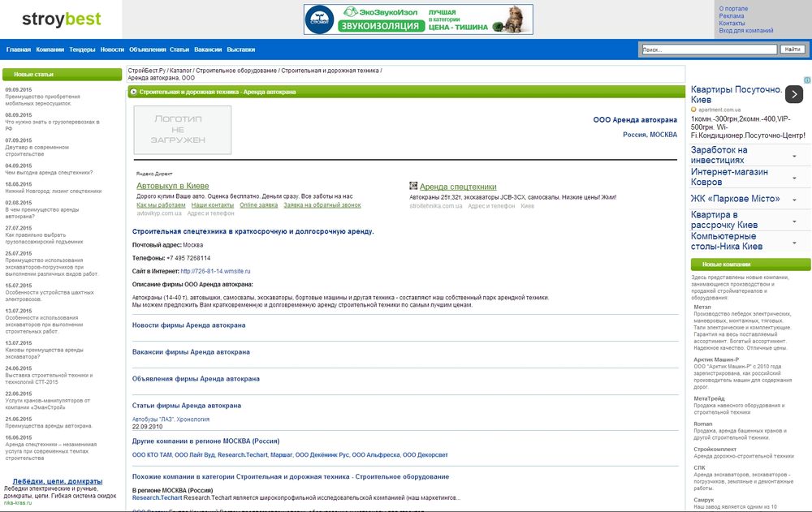The height and width of the screenshot is (512, 812).
Task: Expand the 'Компьютерные столы-Ника Киев' ad item
Action: pos(794,243)
